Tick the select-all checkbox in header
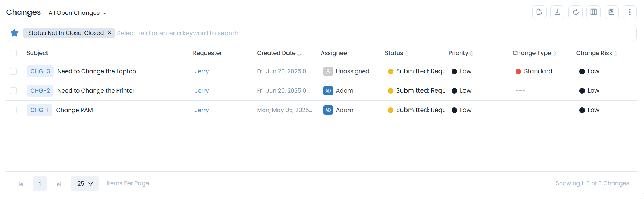Viewport: 644px width, 206px height. [x=13, y=53]
